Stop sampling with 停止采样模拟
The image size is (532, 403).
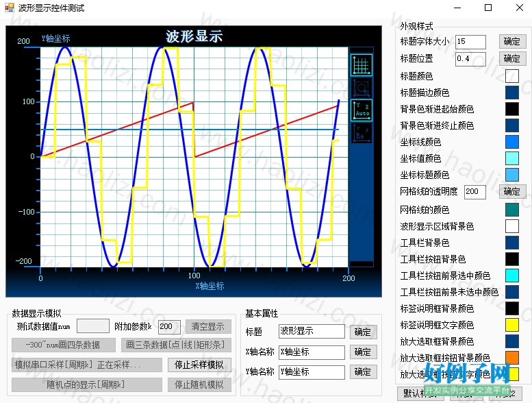click(199, 365)
